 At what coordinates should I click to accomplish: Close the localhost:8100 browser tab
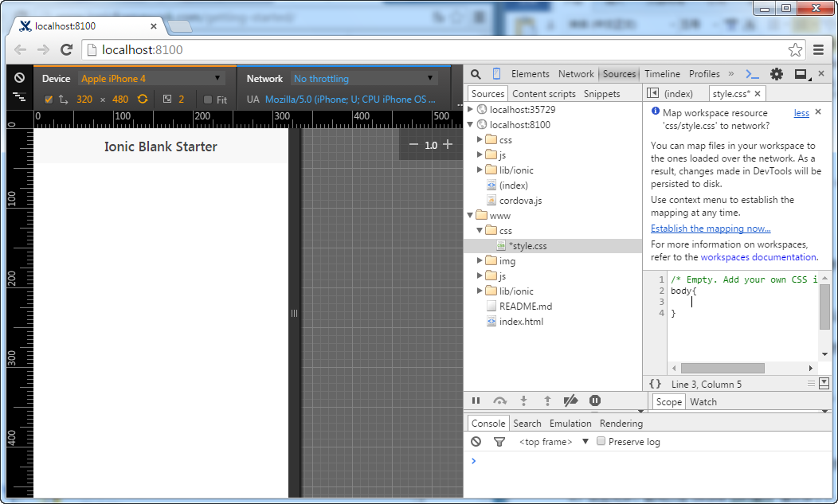point(154,25)
